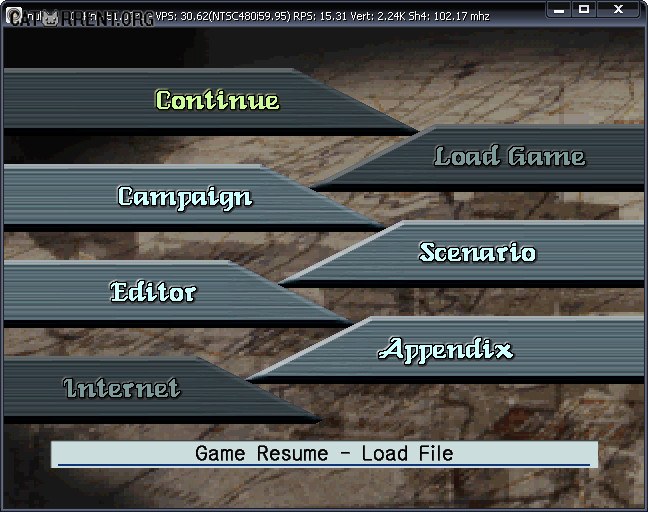Maximize the emulator window
The image size is (648, 512).
click(584, 10)
